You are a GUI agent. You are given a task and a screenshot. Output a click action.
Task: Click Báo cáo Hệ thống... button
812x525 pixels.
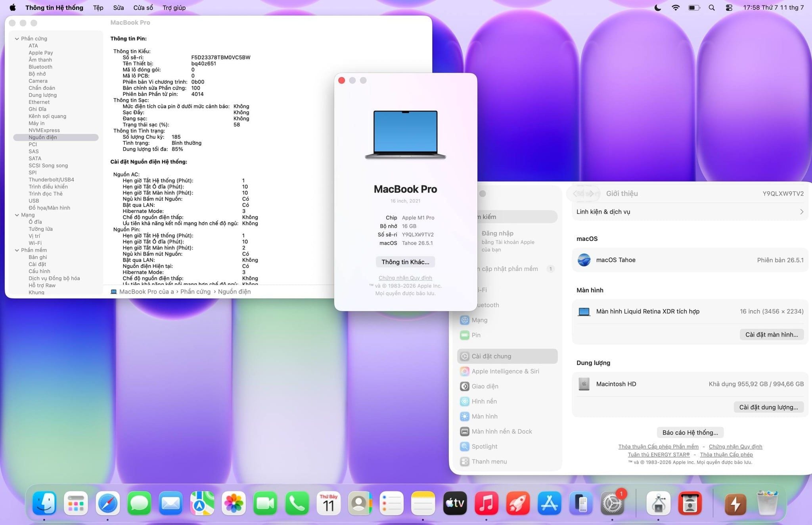(690, 433)
